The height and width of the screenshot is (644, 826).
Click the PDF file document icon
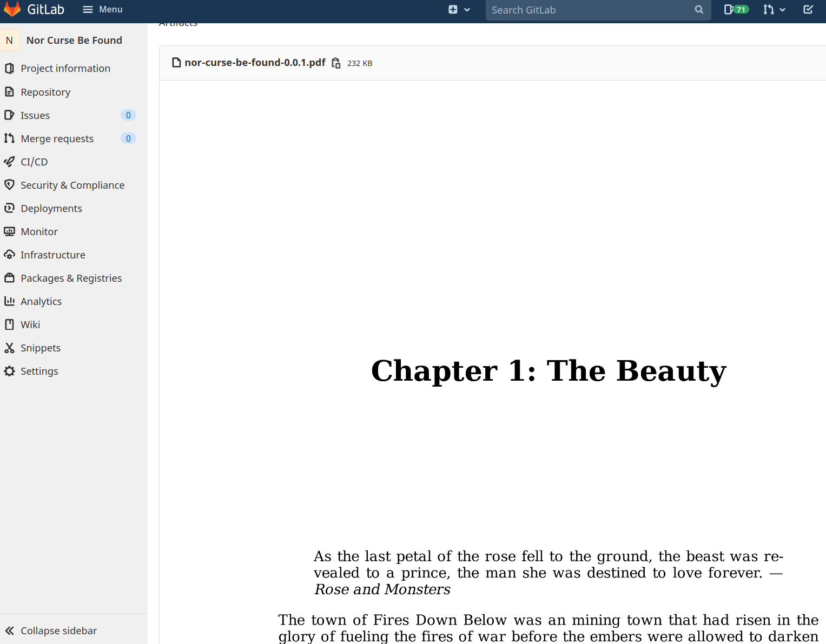[176, 63]
